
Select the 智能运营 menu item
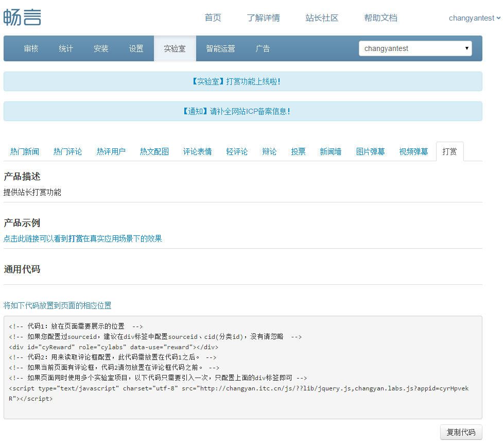click(x=220, y=48)
